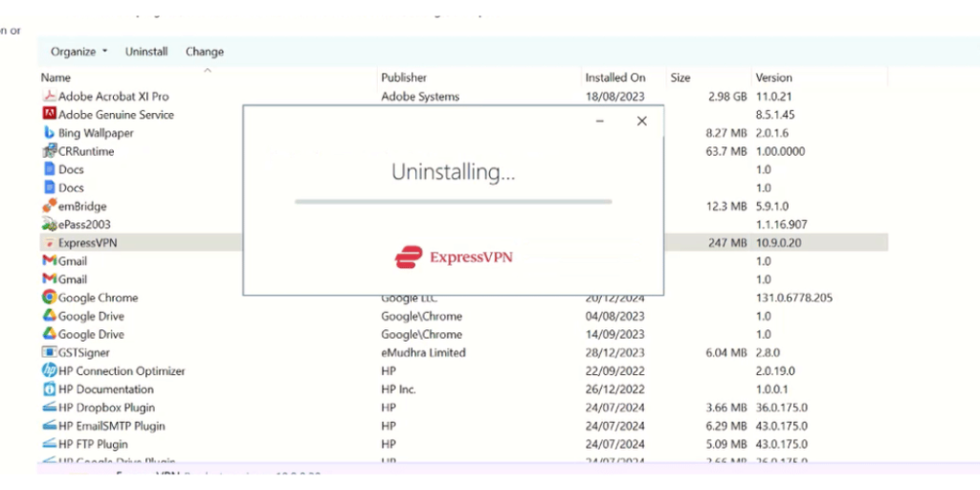
Task: Click the Bing Wallpaper icon
Action: [x=50, y=132]
